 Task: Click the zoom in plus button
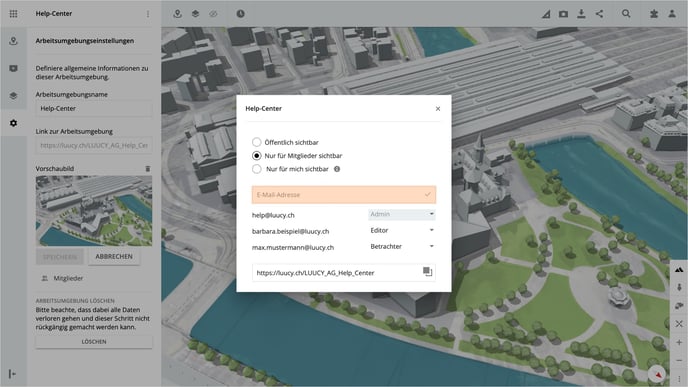click(x=679, y=342)
